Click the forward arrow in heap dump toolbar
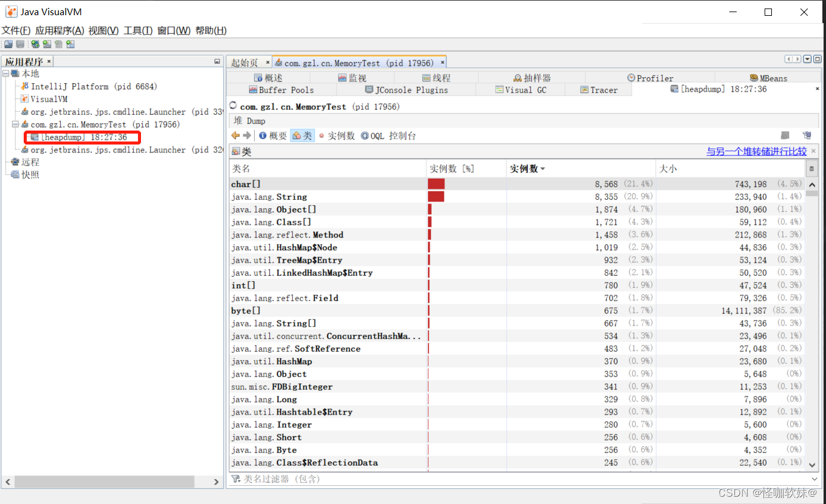 247,135
